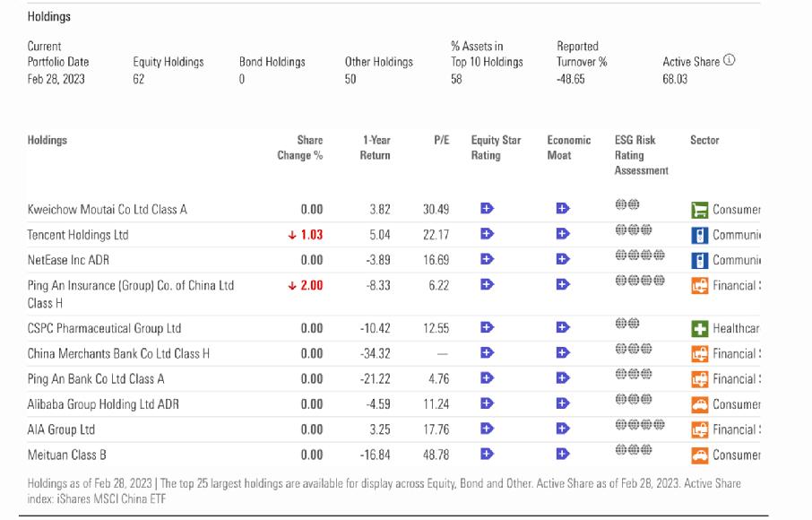Click the China Merchants Bank Economic Moat icon
The width and height of the screenshot is (812, 520).
click(x=563, y=353)
